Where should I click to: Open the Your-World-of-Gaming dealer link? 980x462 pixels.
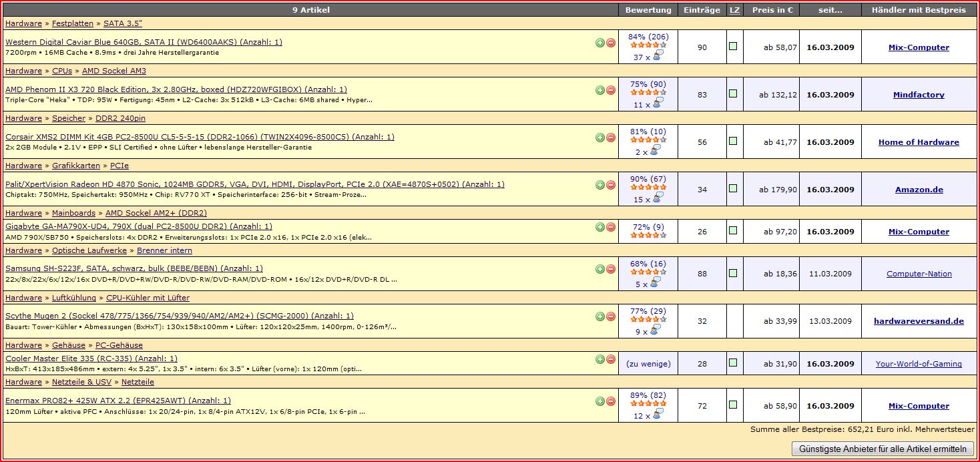tap(919, 364)
